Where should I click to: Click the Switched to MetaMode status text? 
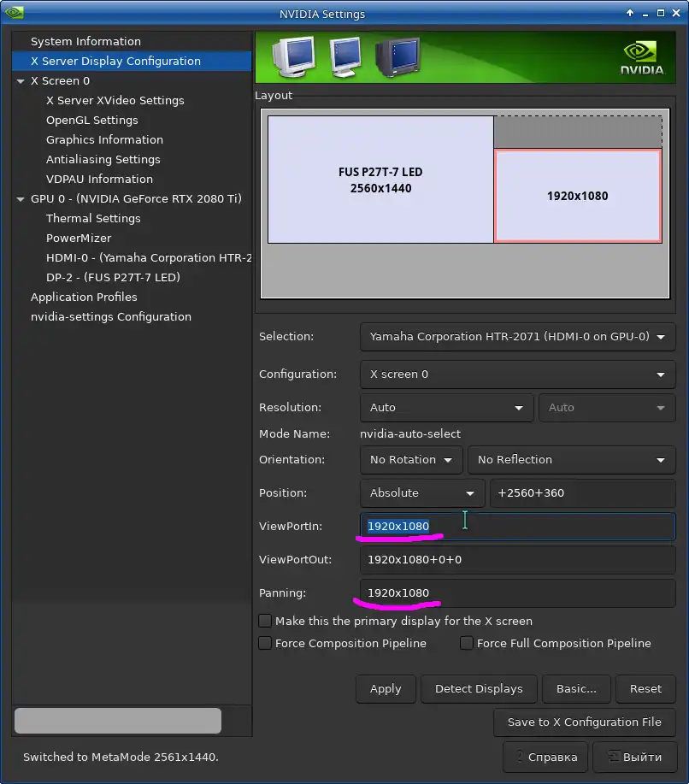click(x=121, y=757)
